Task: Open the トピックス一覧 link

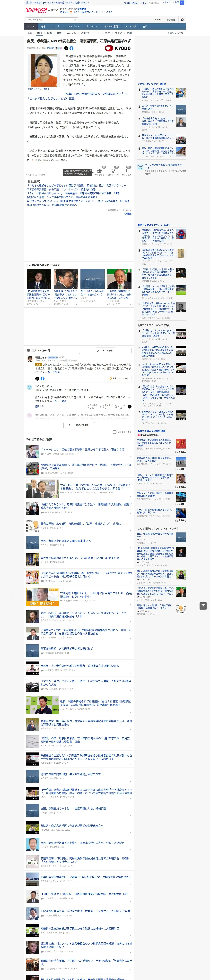Action: 175,33
